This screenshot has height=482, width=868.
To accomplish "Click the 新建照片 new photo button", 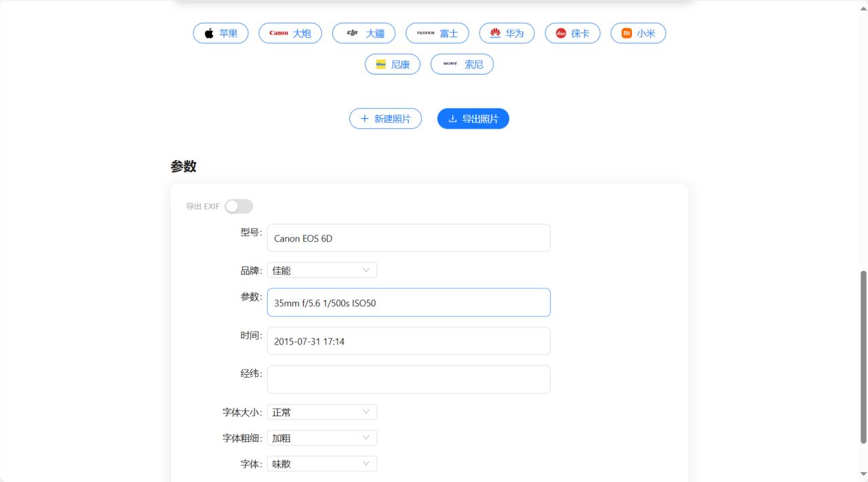I will pos(385,119).
